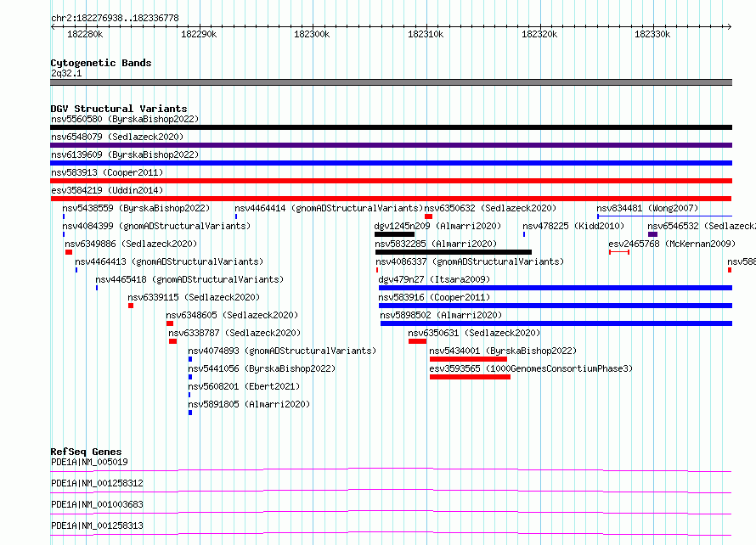This screenshot has width=756, height=545.
Task: Click the DGV Structural Variants track title
Action: point(119,109)
